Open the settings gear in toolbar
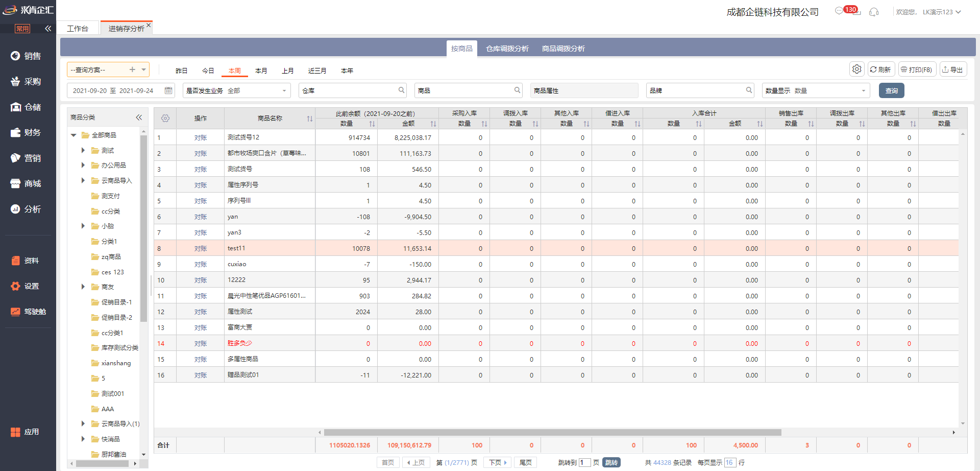The image size is (980, 471). (x=856, y=69)
